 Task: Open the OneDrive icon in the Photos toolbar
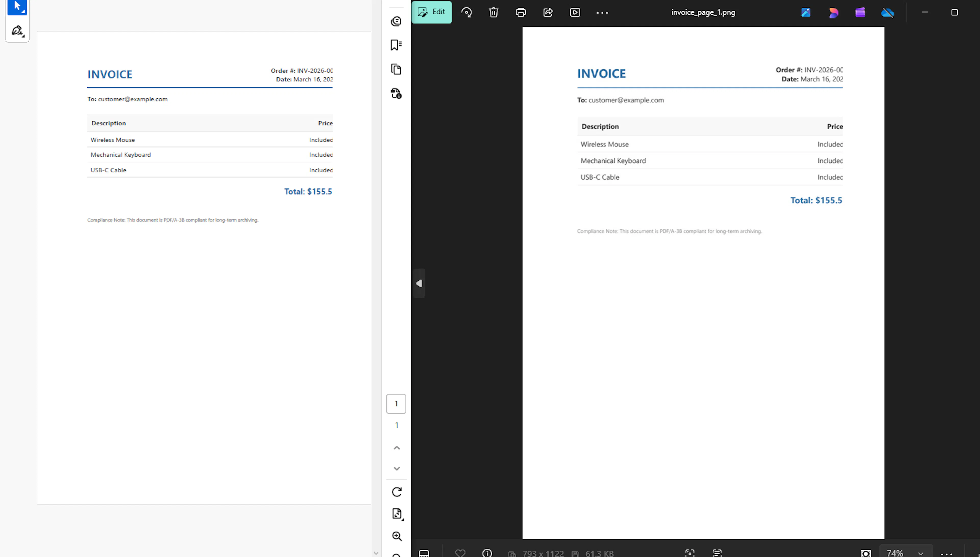pos(888,13)
